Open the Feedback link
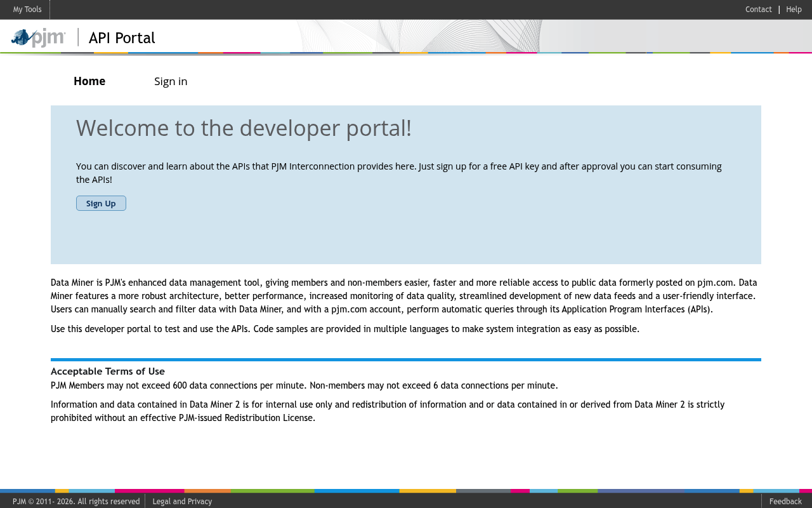 click(785, 502)
